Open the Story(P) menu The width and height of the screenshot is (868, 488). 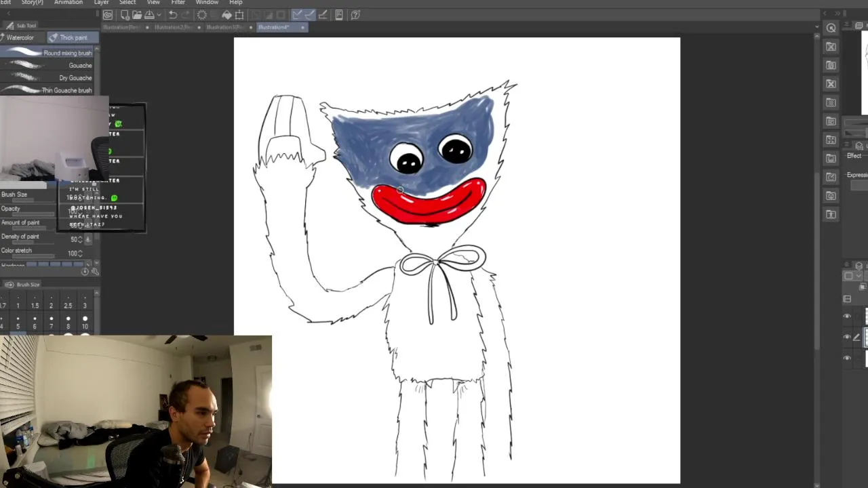point(33,3)
